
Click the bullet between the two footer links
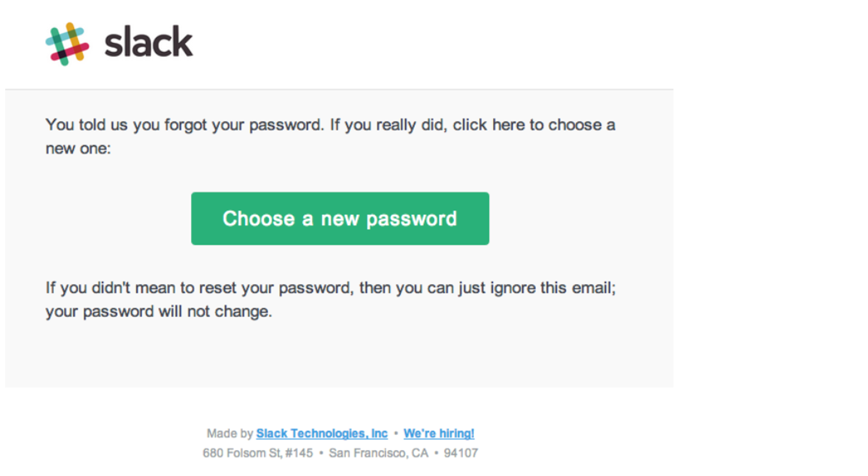pos(396,434)
